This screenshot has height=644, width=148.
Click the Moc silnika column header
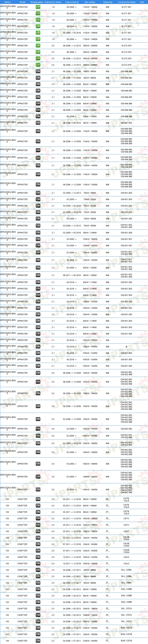pos(90,2)
